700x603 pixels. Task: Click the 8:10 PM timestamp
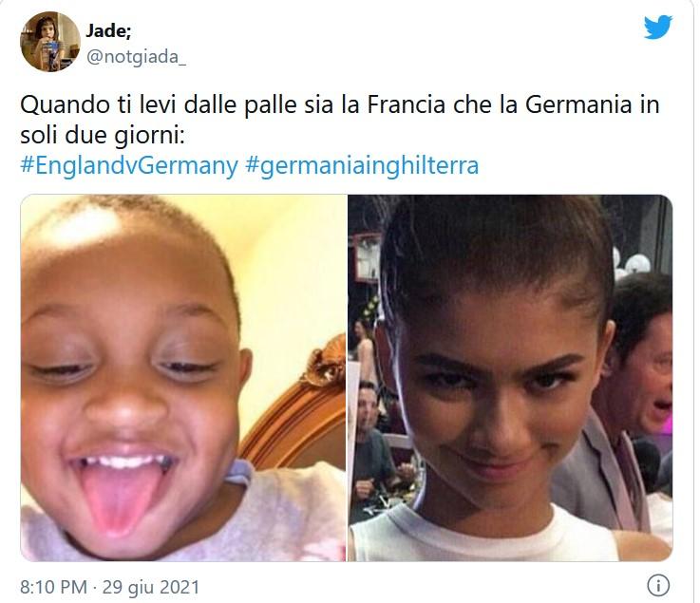[53, 587]
